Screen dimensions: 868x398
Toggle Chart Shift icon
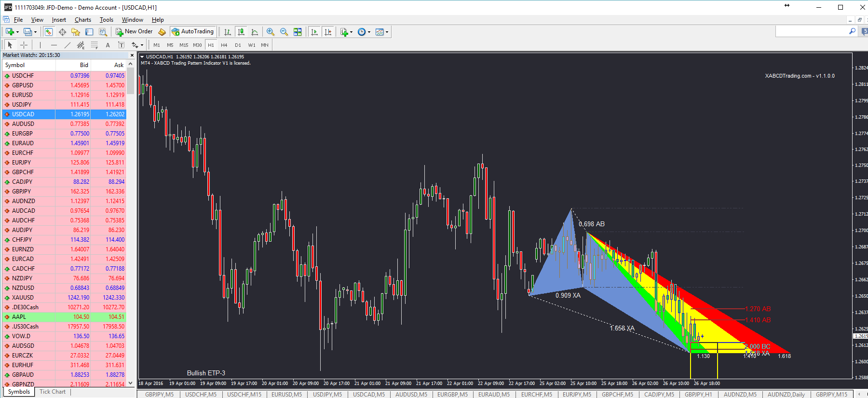pos(328,32)
